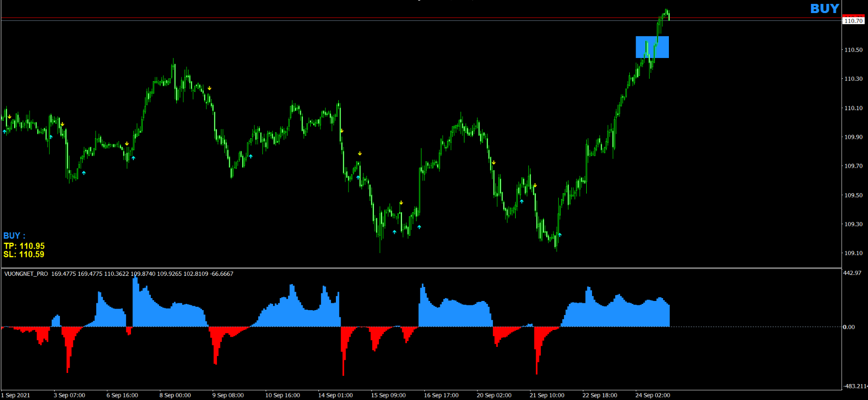868x400 pixels.
Task: Select the VUONGNET_PRO indicator label
Action: [x=26, y=274]
